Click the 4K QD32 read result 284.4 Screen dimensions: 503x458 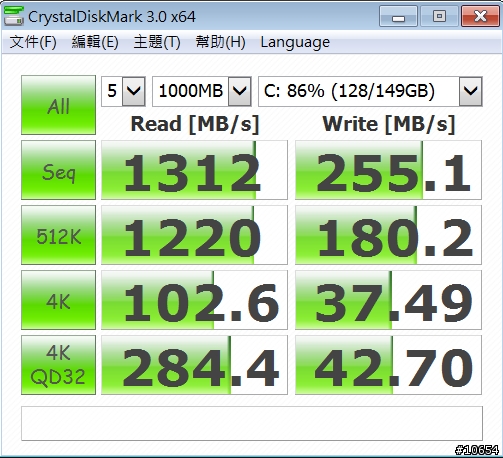194,365
